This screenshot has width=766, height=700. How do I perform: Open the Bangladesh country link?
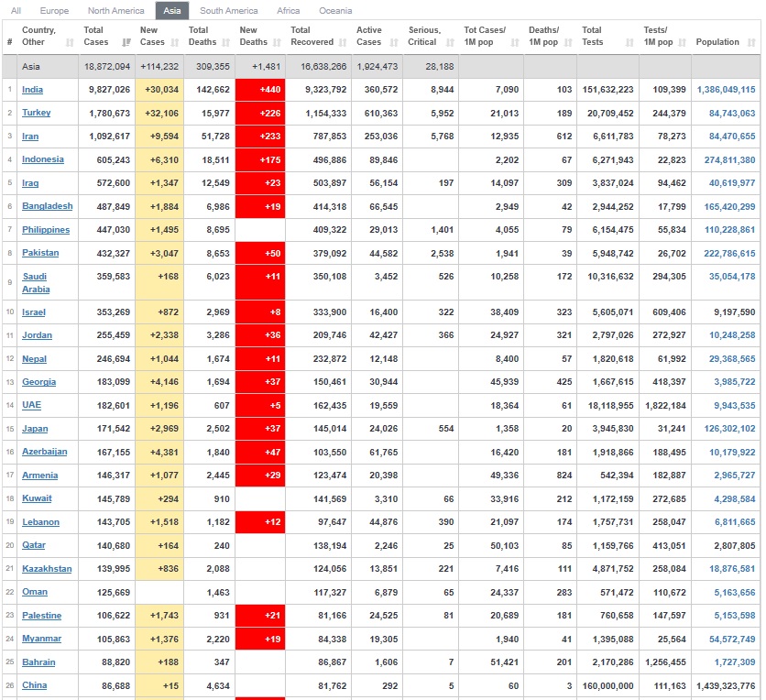coord(48,206)
